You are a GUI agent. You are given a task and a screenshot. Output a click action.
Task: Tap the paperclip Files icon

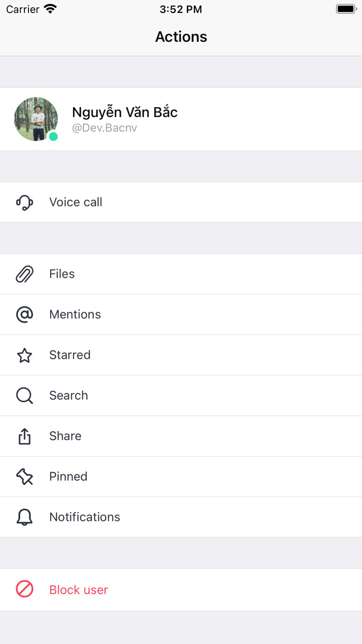point(24,274)
